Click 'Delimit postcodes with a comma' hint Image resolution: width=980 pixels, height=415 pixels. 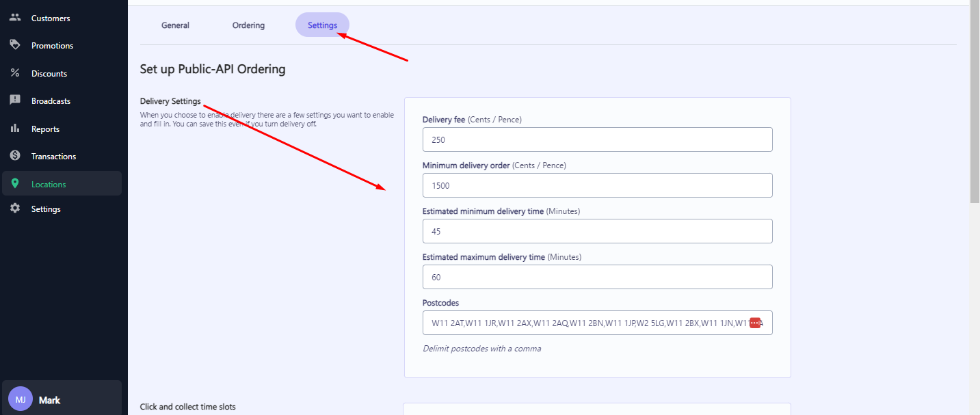coord(481,349)
